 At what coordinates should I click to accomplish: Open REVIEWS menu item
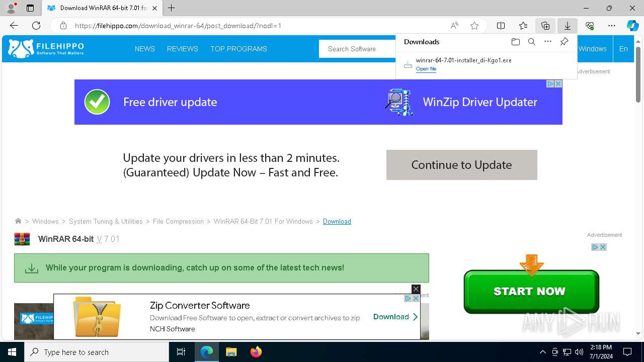pos(182,49)
